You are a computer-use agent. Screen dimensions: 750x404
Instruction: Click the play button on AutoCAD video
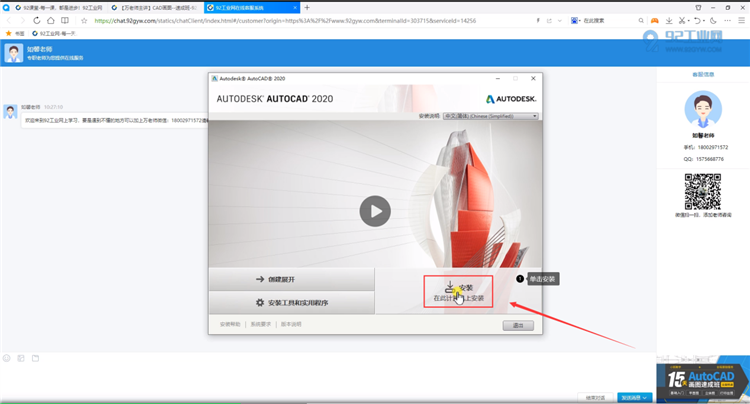coord(375,211)
